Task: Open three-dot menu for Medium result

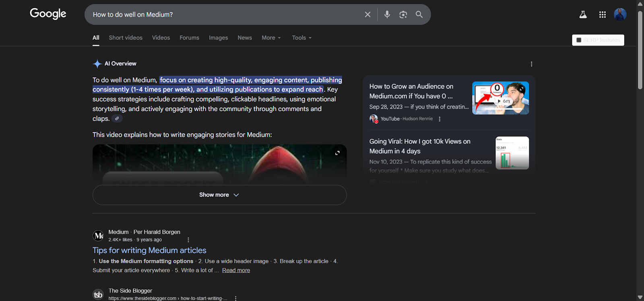Action: [188, 240]
